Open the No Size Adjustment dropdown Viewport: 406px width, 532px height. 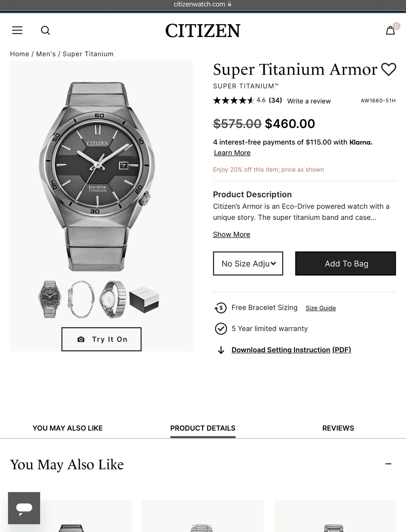[248, 264]
